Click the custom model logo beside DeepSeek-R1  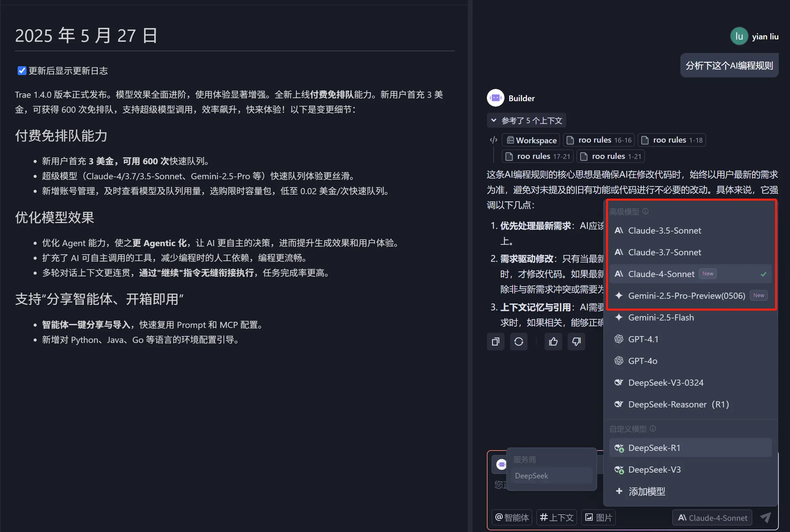click(x=619, y=448)
